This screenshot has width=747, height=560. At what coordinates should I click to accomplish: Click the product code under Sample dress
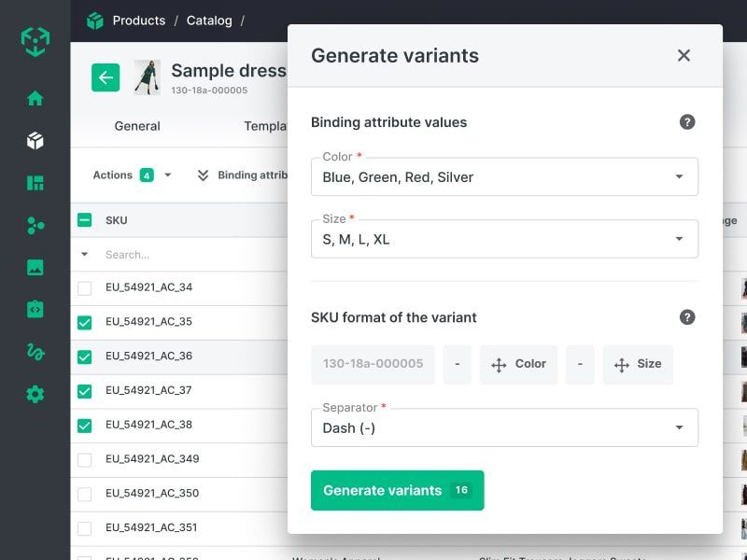tap(209, 91)
